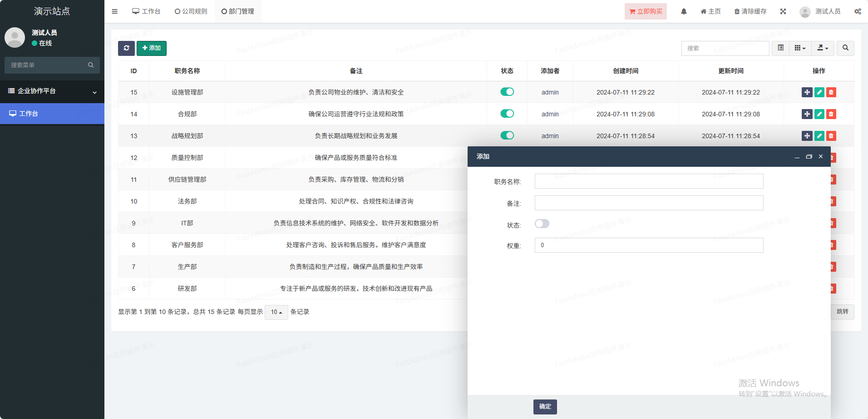The width and height of the screenshot is (868, 419).
Task: Click the hamburger menu icon to collapse sidebar
Action: (114, 11)
